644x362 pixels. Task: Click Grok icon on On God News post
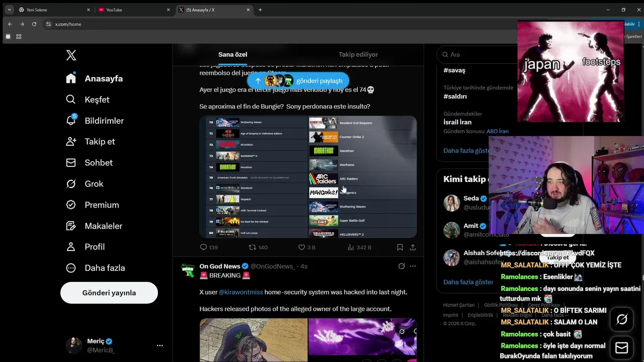(x=401, y=266)
